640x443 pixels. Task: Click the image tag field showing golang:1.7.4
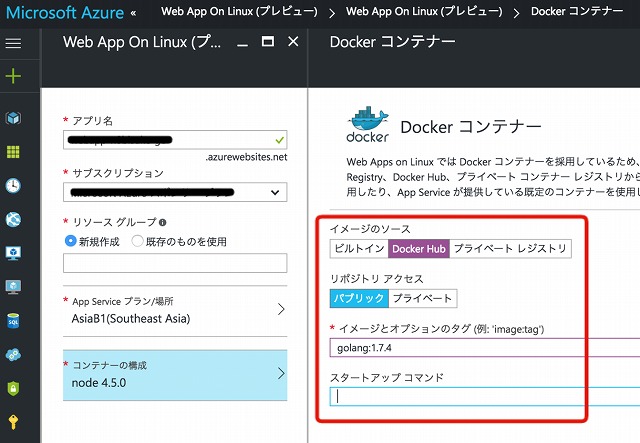coord(485,347)
